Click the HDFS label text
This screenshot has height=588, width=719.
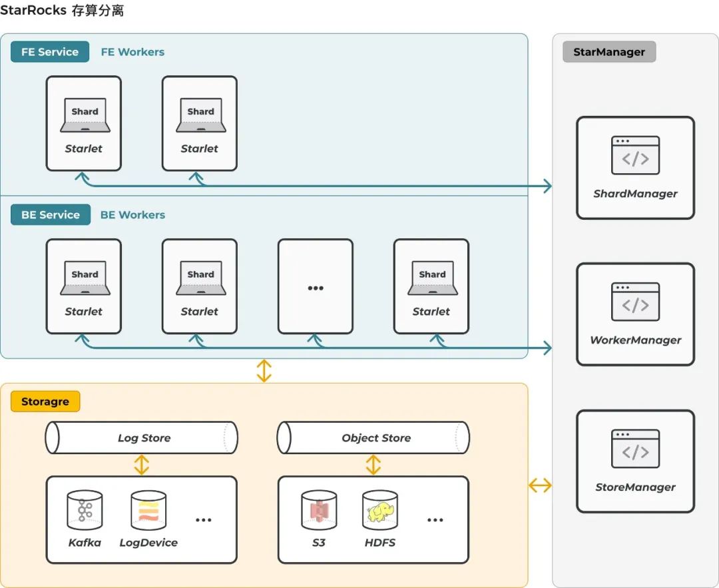pyautogui.click(x=379, y=543)
